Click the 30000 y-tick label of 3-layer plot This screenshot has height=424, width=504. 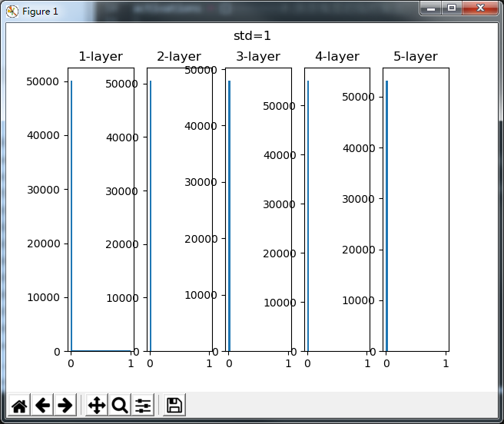point(201,182)
